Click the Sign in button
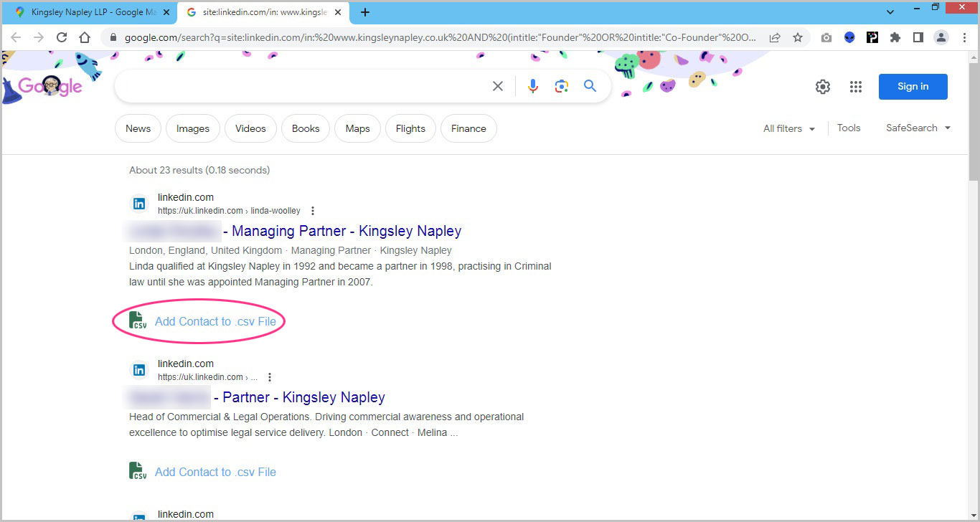 (913, 87)
